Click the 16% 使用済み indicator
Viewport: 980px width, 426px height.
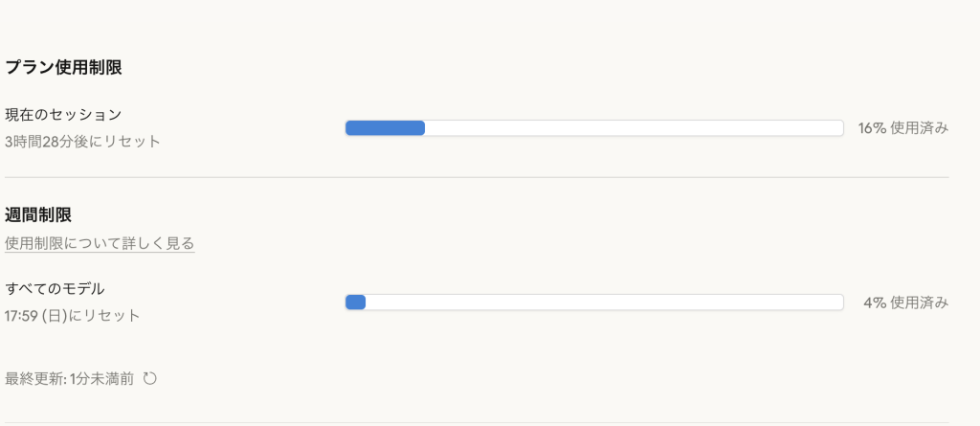coord(902,128)
